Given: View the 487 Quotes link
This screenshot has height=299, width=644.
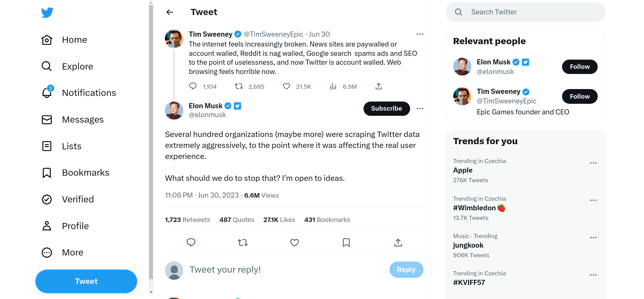Looking at the screenshot, I should point(237,220).
